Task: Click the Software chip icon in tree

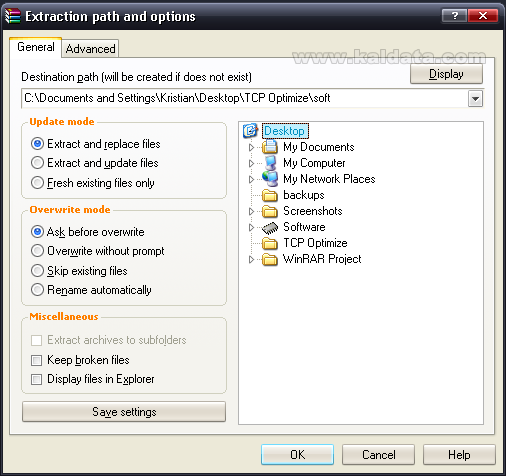Action: tap(270, 228)
